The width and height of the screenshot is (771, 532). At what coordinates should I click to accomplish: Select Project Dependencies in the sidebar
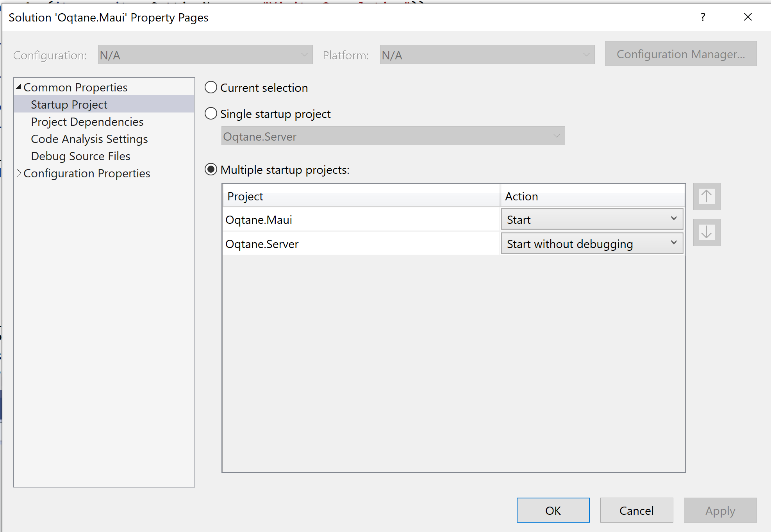(87, 121)
